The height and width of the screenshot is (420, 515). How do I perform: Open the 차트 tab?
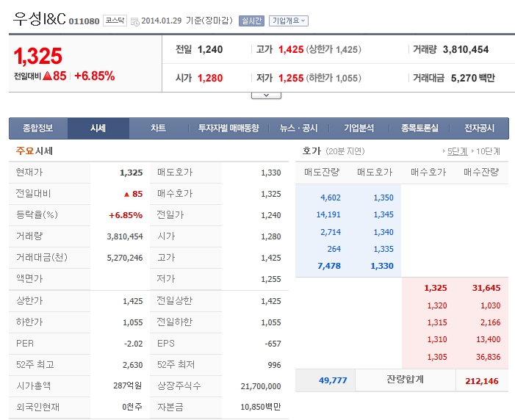tap(158, 128)
